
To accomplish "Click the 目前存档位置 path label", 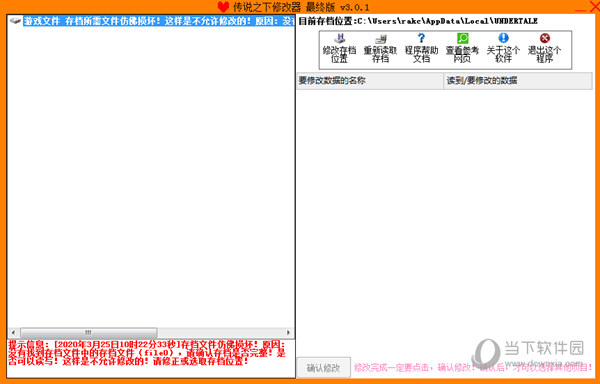I will point(418,21).
